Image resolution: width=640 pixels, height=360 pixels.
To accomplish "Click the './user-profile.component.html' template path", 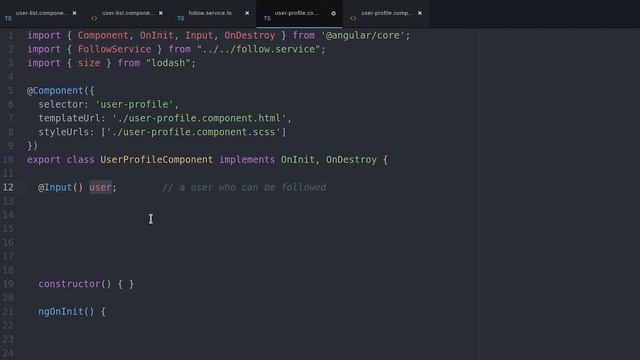I will 199,118.
